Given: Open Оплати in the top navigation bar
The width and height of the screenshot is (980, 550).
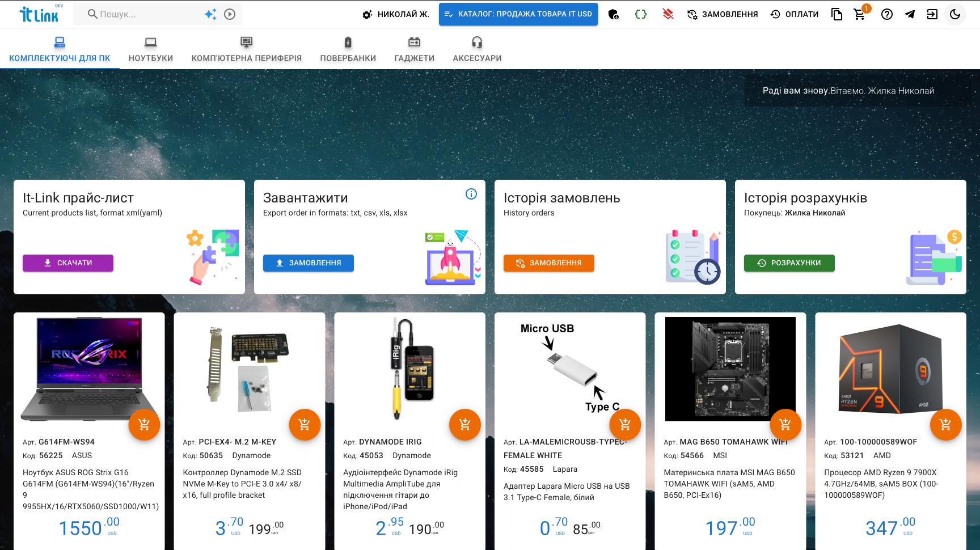Looking at the screenshot, I should (x=795, y=14).
